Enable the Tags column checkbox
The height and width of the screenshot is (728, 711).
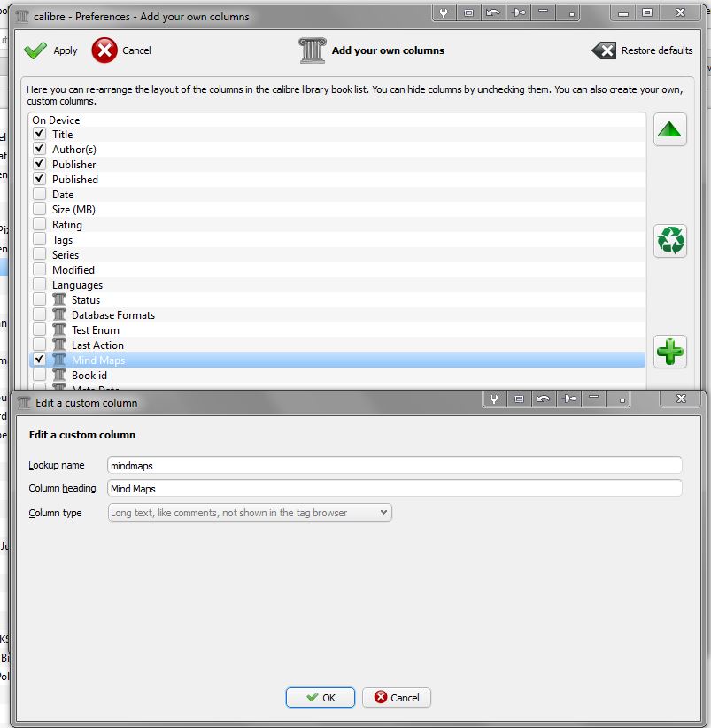pyautogui.click(x=40, y=239)
